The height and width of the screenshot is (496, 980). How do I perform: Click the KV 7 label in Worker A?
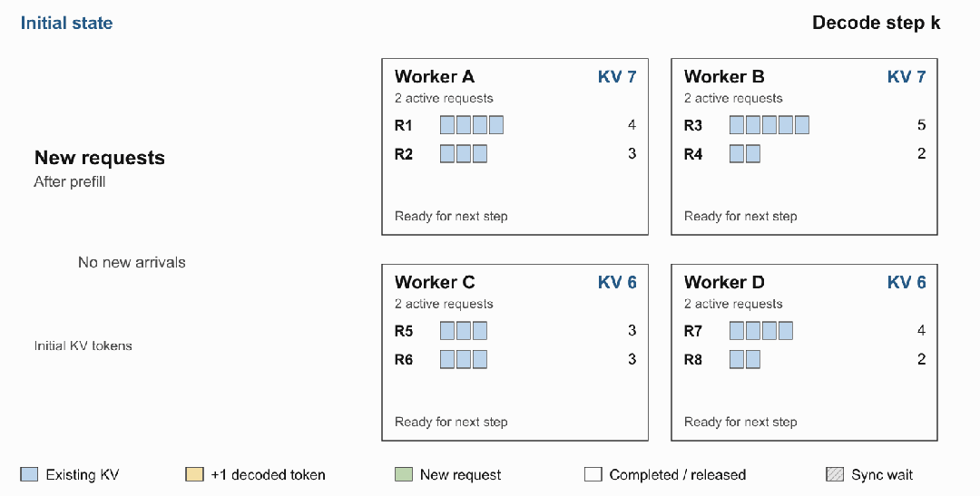(x=617, y=77)
